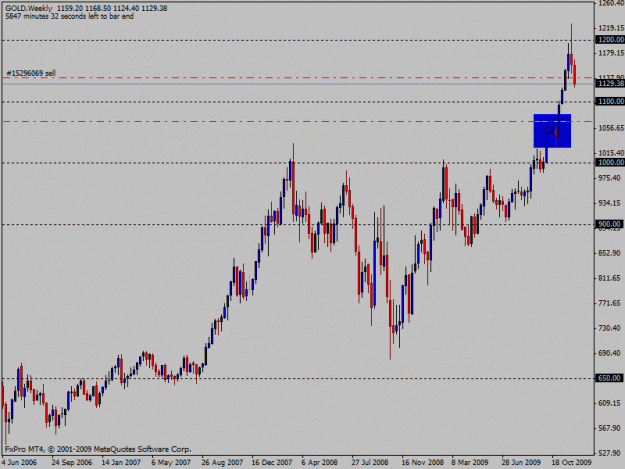
Task: Click the GOLD,Weekly chart title text
Action: pyautogui.click(x=86, y=8)
